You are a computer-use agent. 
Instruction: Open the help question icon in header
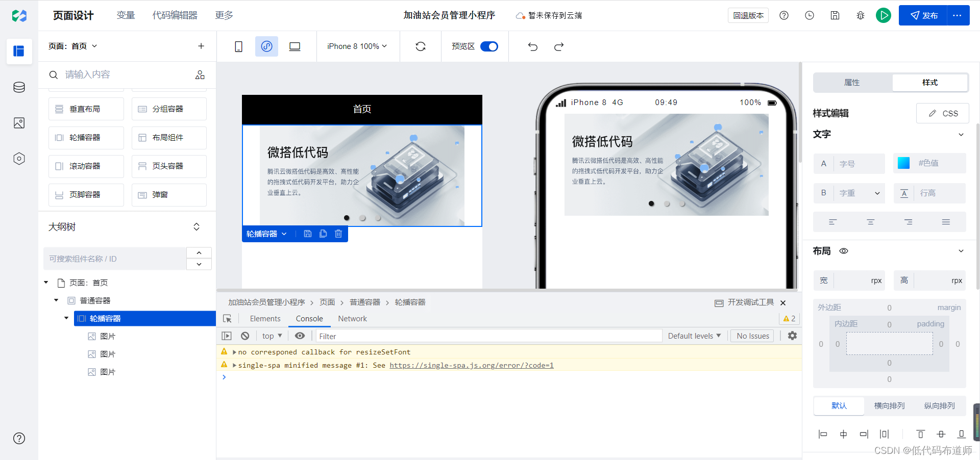pos(784,15)
